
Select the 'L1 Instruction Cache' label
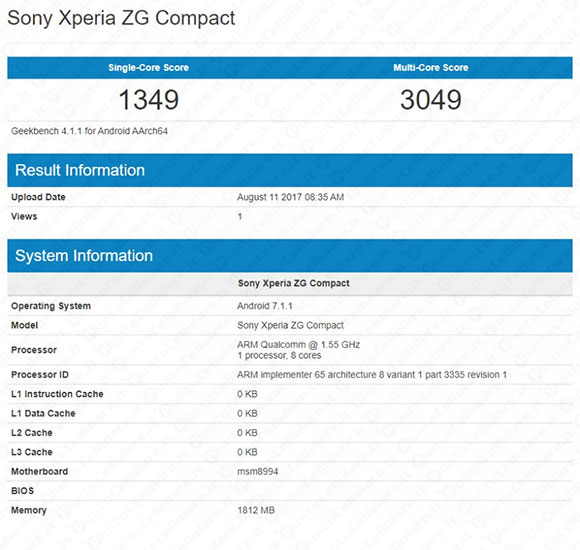57,394
